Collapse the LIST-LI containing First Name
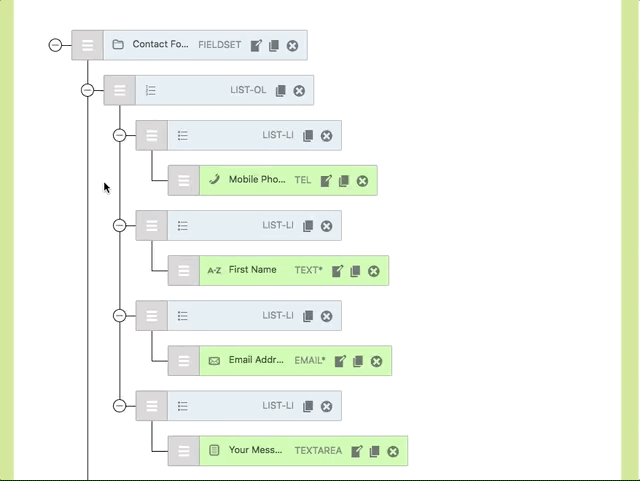Screen dimensions: 640x481 pyautogui.click(x=120, y=226)
